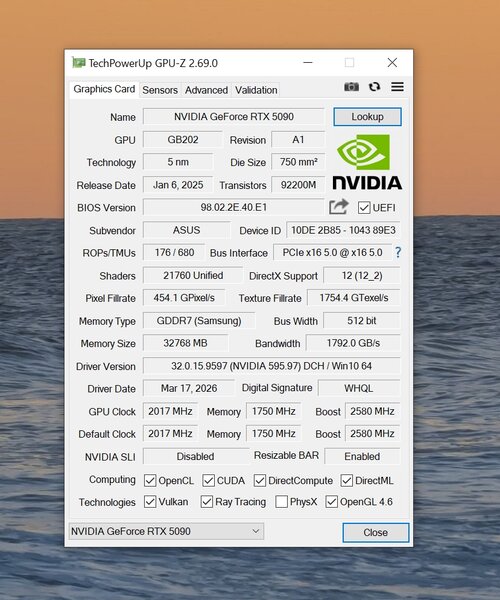Open the Validation tab
The width and height of the screenshot is (500, 600).
coord(256,90)
